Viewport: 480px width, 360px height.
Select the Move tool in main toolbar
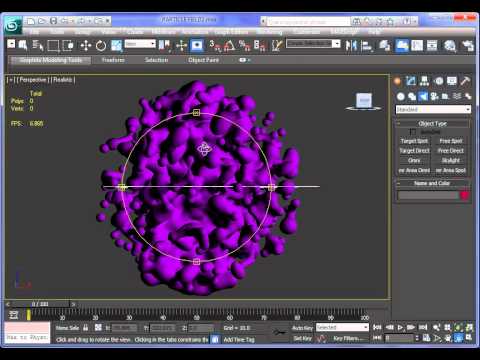pos(86,45)
